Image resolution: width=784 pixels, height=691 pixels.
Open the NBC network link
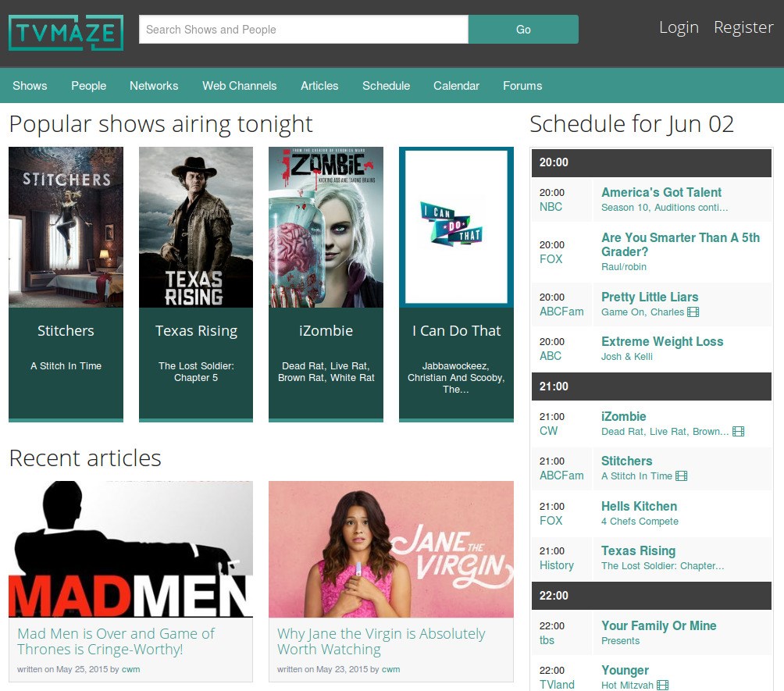(x=551, y=207)
